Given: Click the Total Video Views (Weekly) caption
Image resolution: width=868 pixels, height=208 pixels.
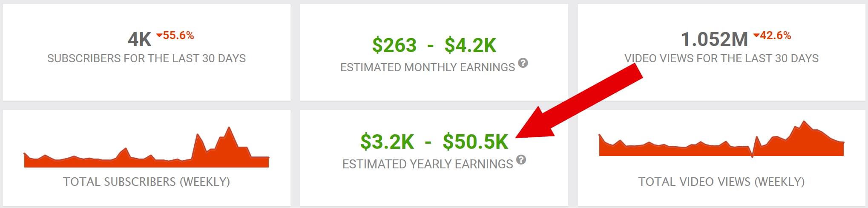Looking at the screenshot, I should click(721, 182).
